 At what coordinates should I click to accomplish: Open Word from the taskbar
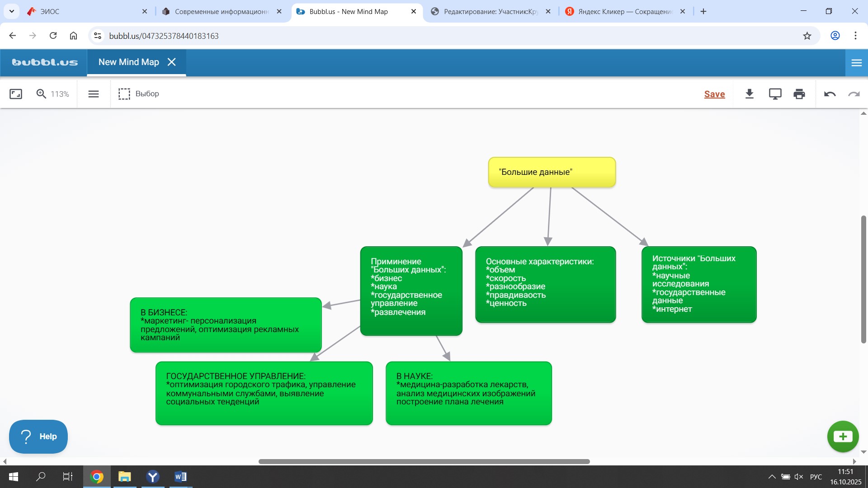pos(180,477)
